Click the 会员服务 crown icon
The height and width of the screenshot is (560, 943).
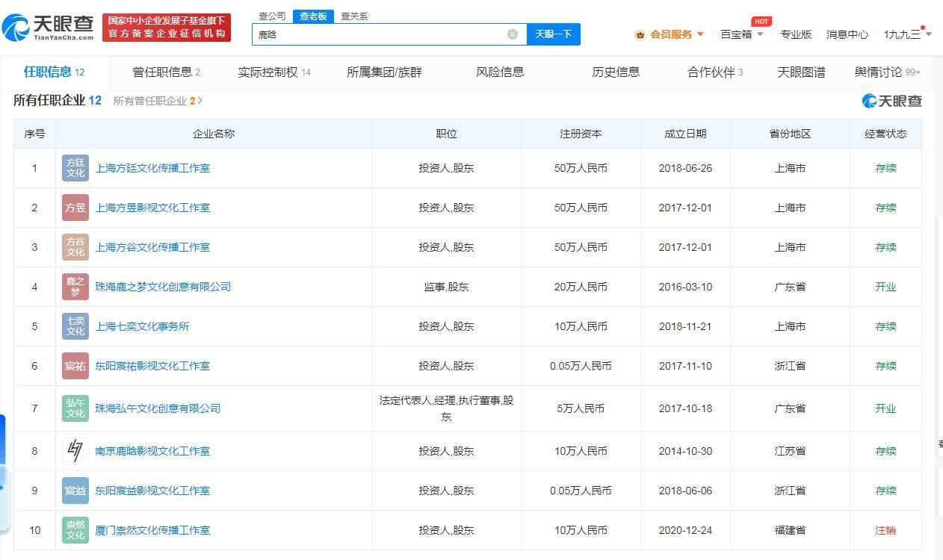coord(640,34)
